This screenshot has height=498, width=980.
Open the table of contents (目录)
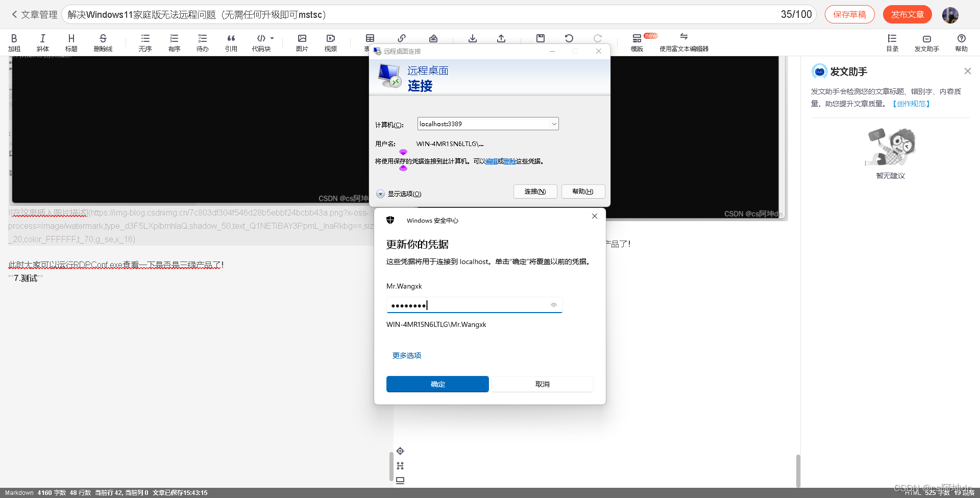point(892,42)
